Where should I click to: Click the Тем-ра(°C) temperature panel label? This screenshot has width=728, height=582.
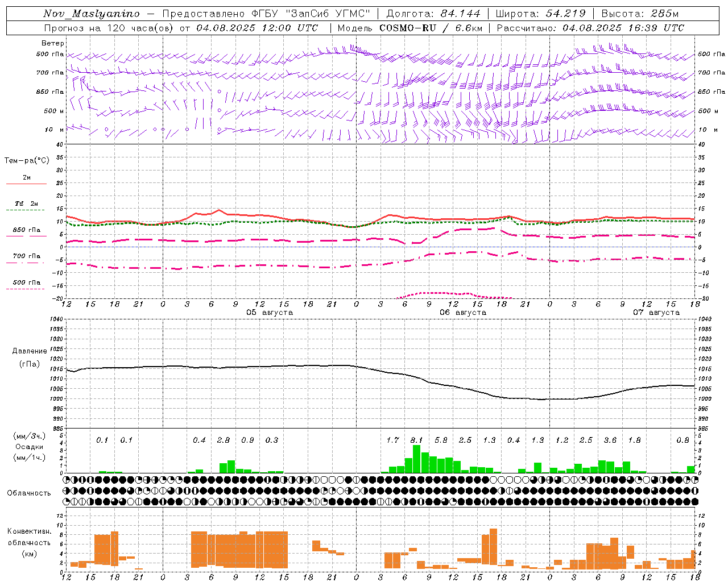click(27, 161)
